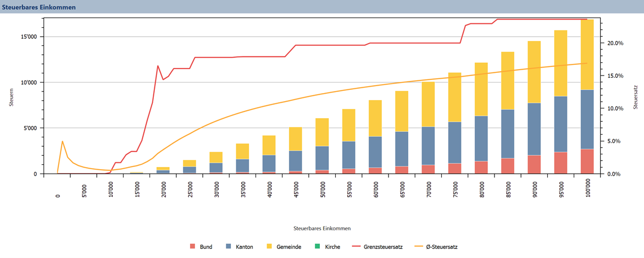The image size is (644, 258).
Task: Click the Steuerbares Einkommen panel title
Action: pyautogui.click(x=38, y=7)
